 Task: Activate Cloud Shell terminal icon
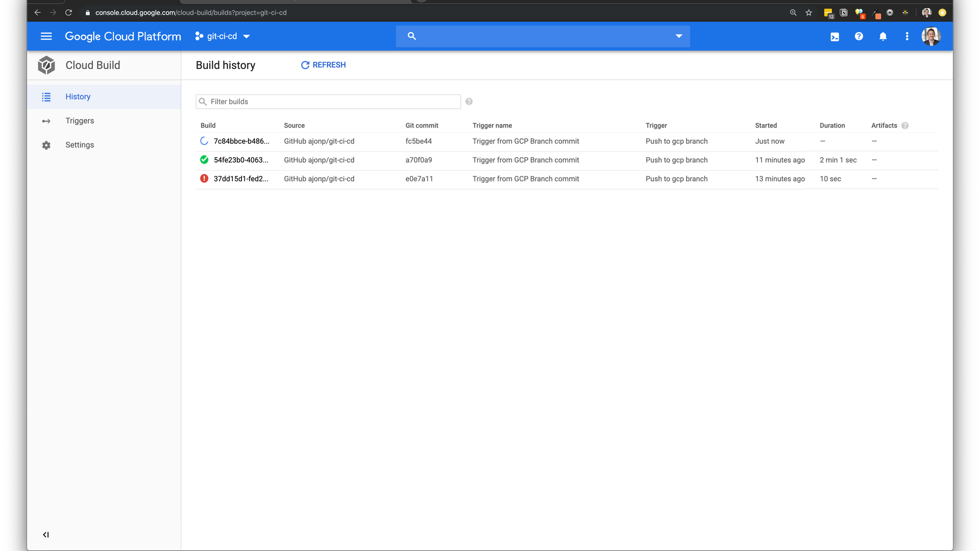pyautogui.click(x=835, y=37)
